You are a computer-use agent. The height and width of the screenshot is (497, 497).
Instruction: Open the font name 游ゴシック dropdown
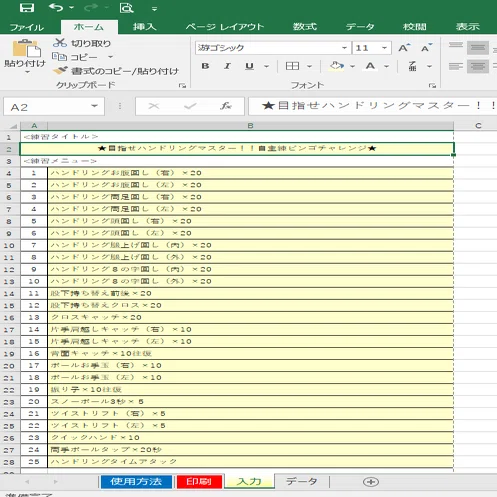point(344,48)
